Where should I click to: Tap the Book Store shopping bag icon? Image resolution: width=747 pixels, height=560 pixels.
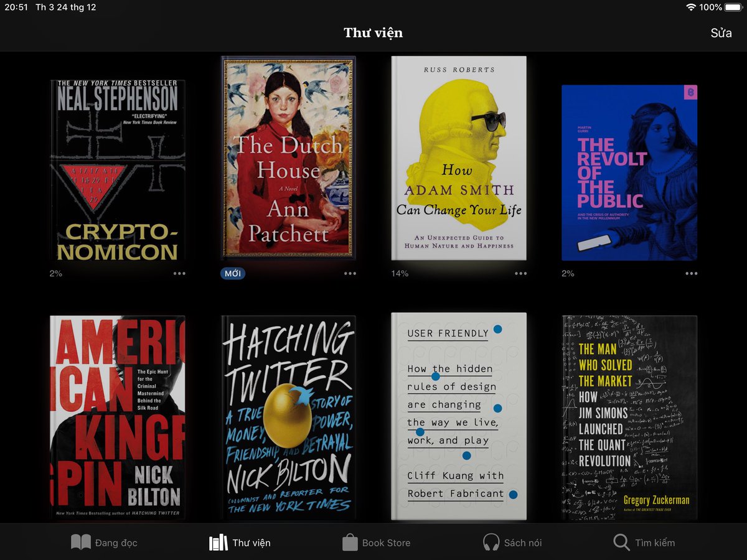pos(350,543)
